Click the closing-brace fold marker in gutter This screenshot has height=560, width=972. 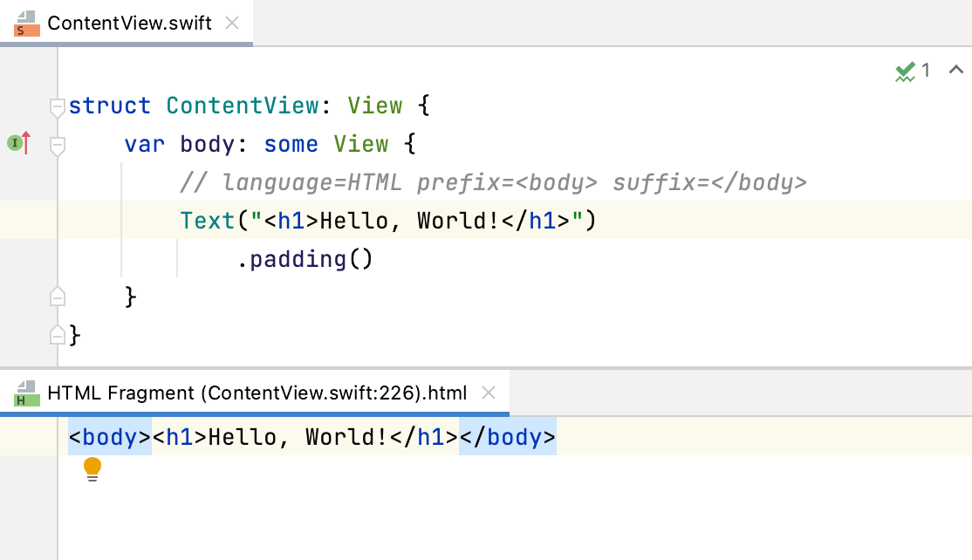[x=58, y=334]
